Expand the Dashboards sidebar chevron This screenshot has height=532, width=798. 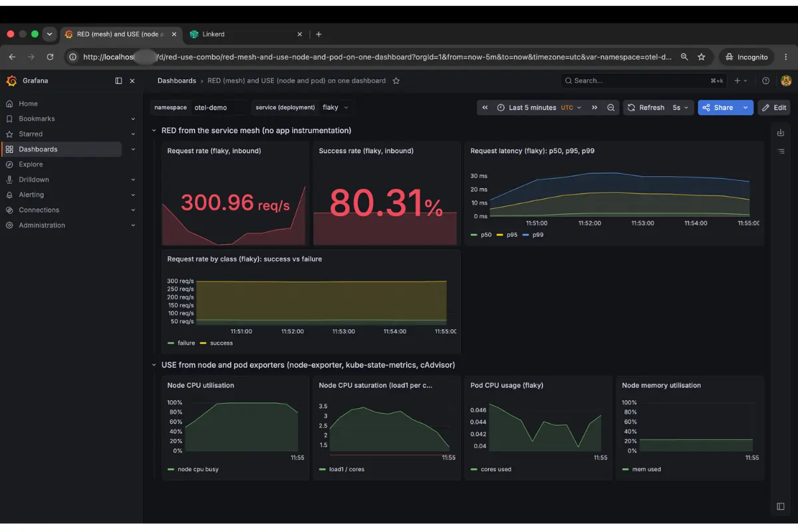point(133,150)
